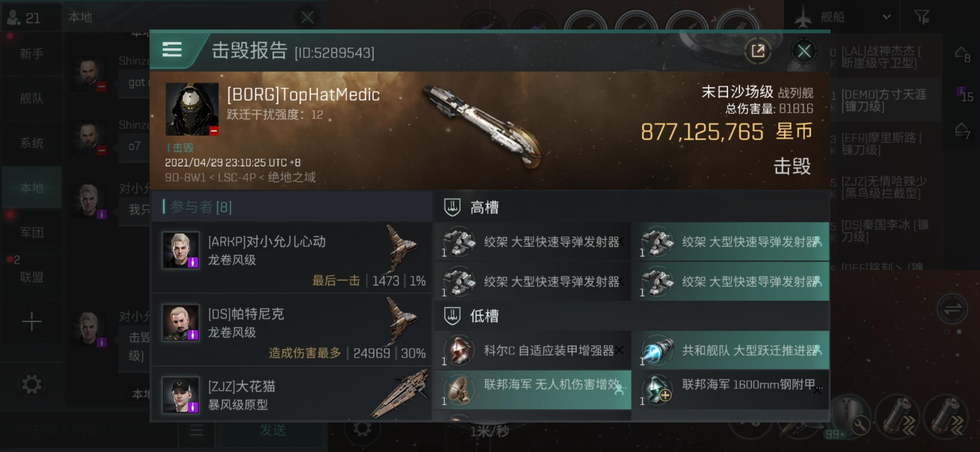The height and width of the screenshot is (452, 980).
Task: Click 联邦海军 无人机伤害增效 module
Action: point(533,389)
